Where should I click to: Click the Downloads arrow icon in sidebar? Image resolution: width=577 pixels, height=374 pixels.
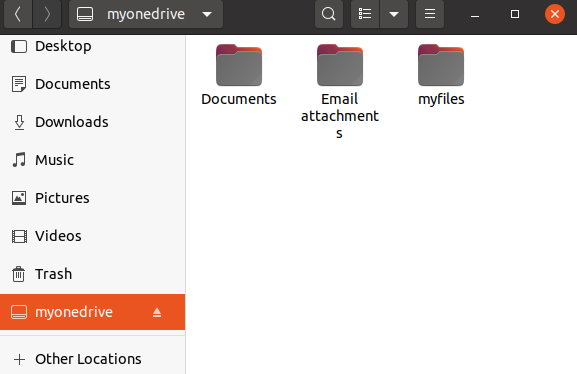click(x=19, y=122)
